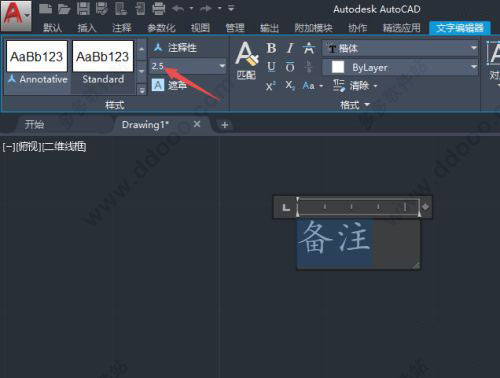Toggle underline U formatting

click(271, 67)
